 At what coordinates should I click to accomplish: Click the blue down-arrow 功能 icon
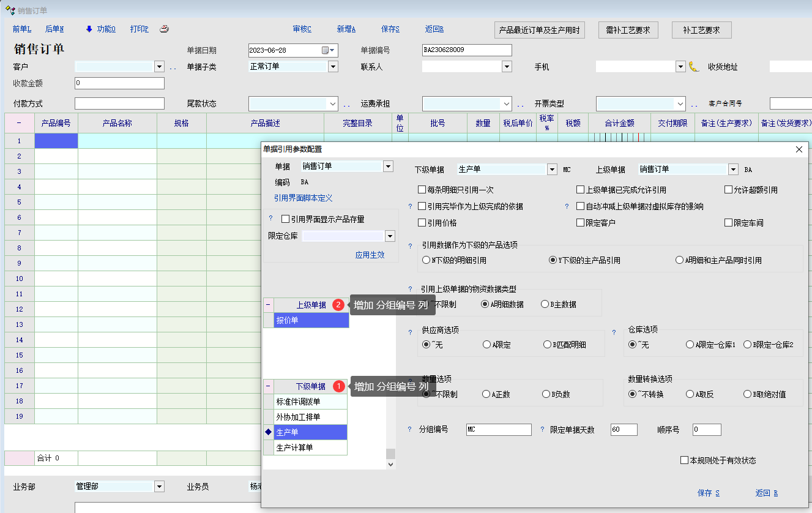(x=89, y=29)
